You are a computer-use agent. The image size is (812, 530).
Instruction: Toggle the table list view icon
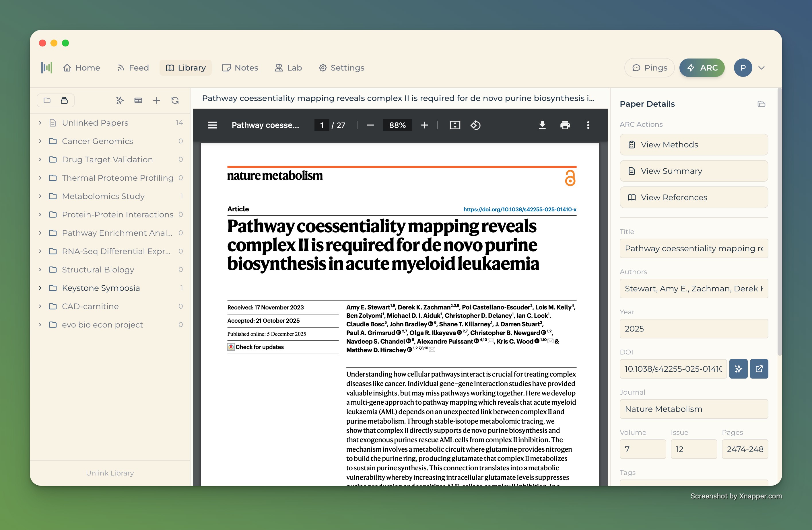tap(138, 100)
